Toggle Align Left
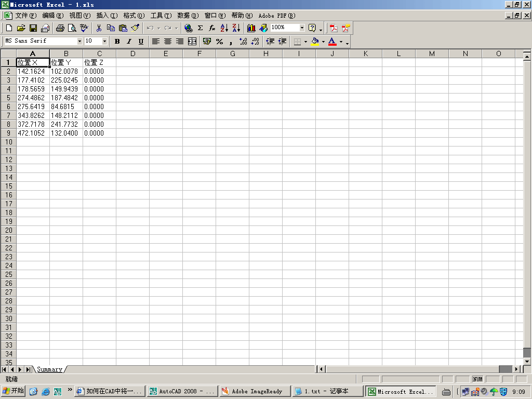Screen dimensions: 532x399 coord(156,42)
